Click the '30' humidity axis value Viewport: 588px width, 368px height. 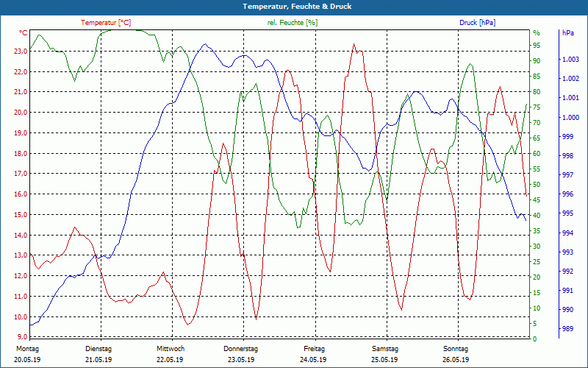coord(537,247)
